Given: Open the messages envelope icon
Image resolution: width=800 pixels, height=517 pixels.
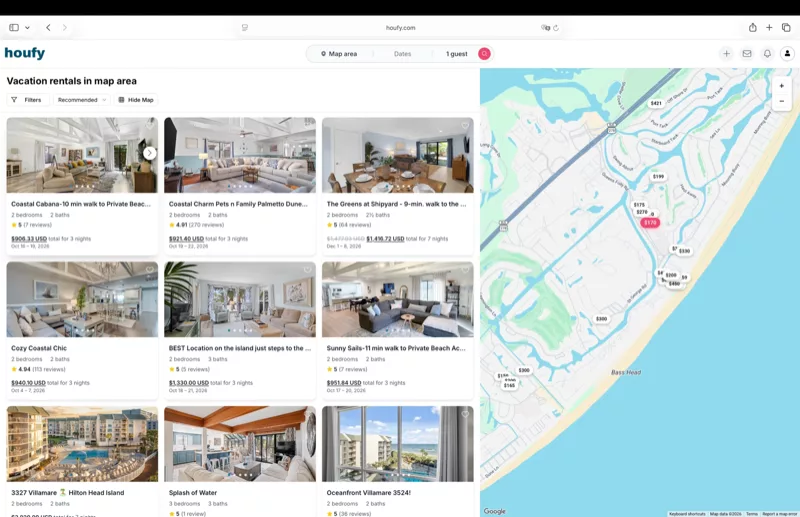Looking at the screenshot, I should (747, 54).
